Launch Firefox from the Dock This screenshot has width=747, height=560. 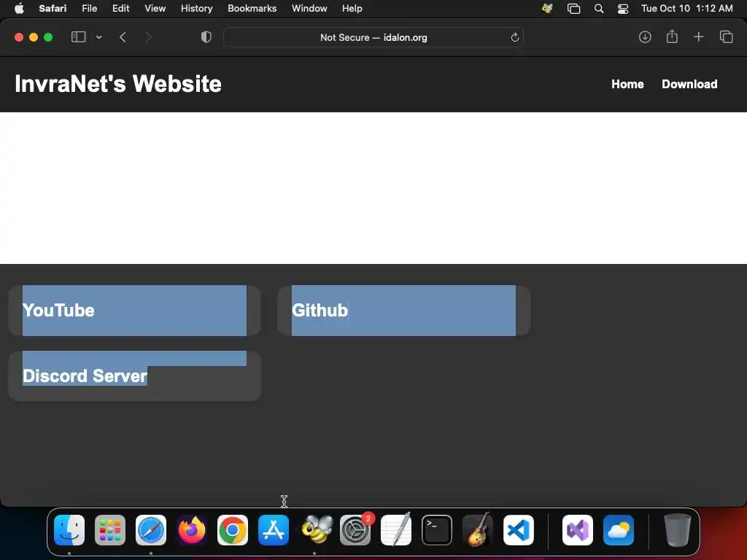[x=192, y=530]
